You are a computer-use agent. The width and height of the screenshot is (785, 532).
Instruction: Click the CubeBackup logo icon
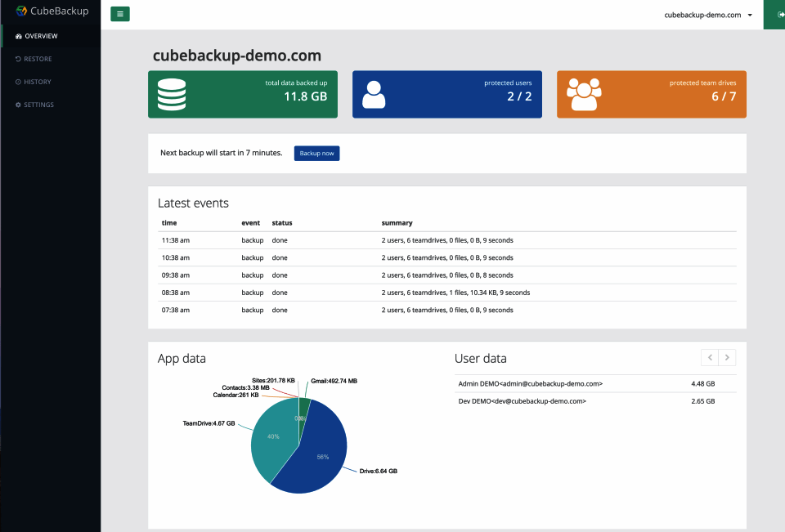(21, 11)
